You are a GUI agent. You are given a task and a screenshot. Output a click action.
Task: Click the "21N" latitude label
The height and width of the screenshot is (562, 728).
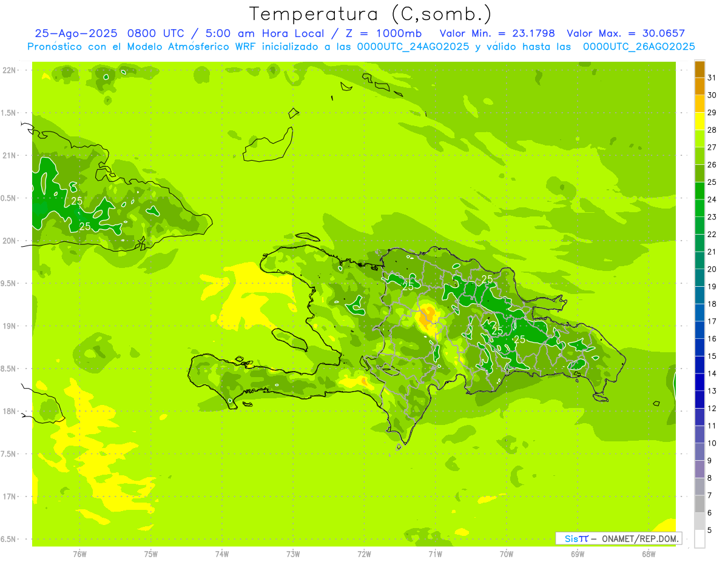(10, 155)
